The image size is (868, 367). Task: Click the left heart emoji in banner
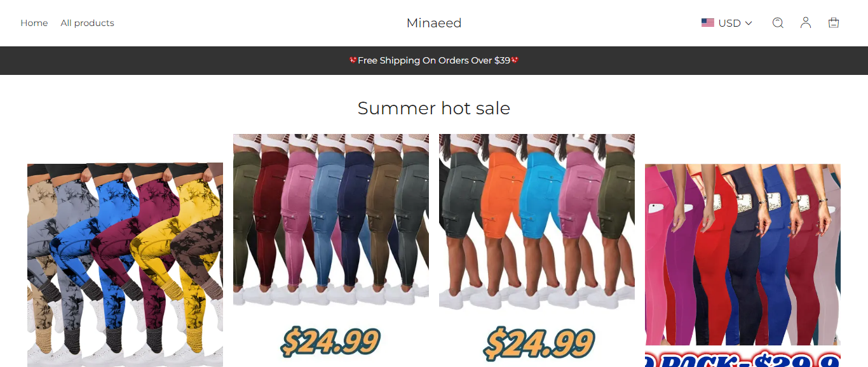click(353, 60)
